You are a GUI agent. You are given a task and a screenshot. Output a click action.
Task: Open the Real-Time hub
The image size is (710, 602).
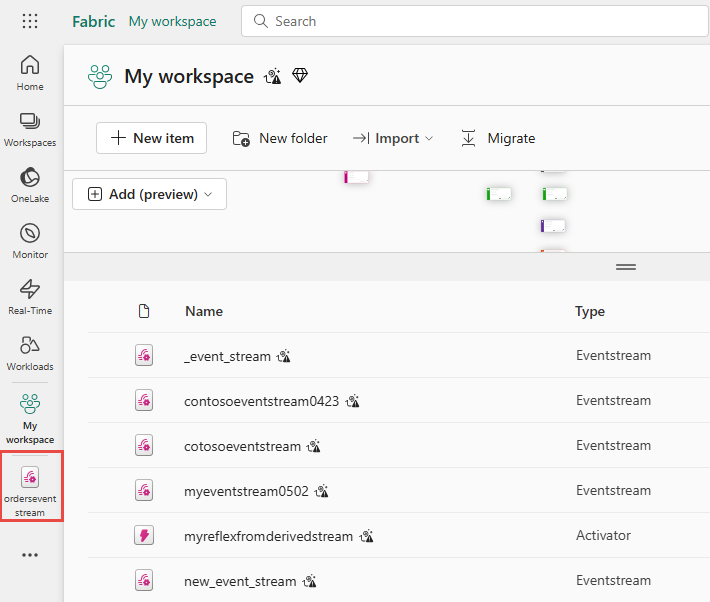[x=30, y=297]
